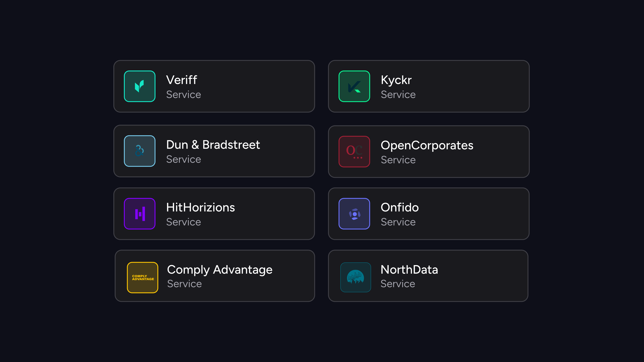Screen dimensions: 644x362
Task: Click the OpenCorporates OC logo icon
Action: (354, 151)
